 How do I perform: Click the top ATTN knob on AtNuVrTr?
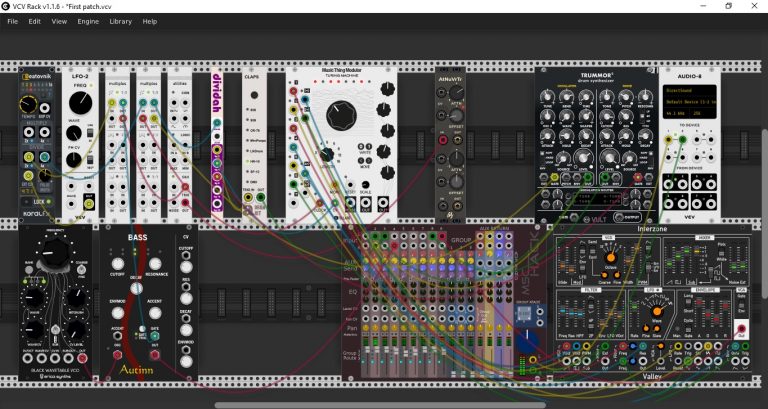(x=456, y=92)
